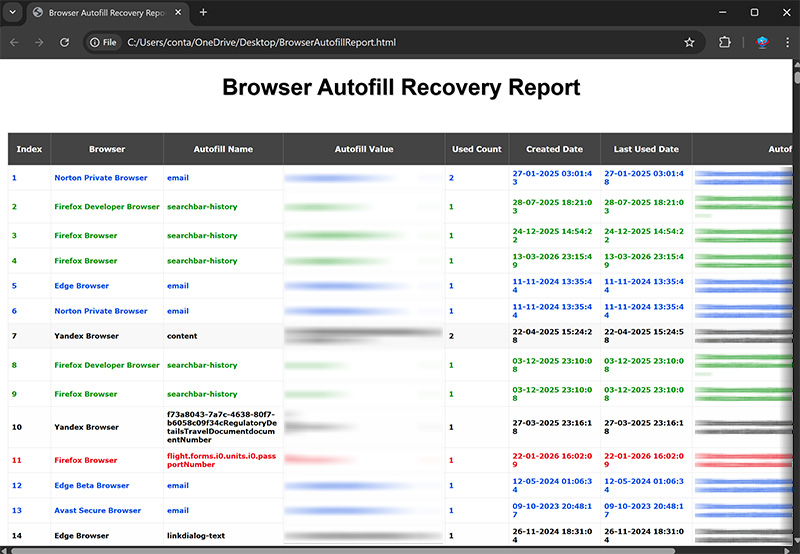This screenshot has height=554, width=800.
Task: Click the address bar file path
Action: click(x=262, y=43)
